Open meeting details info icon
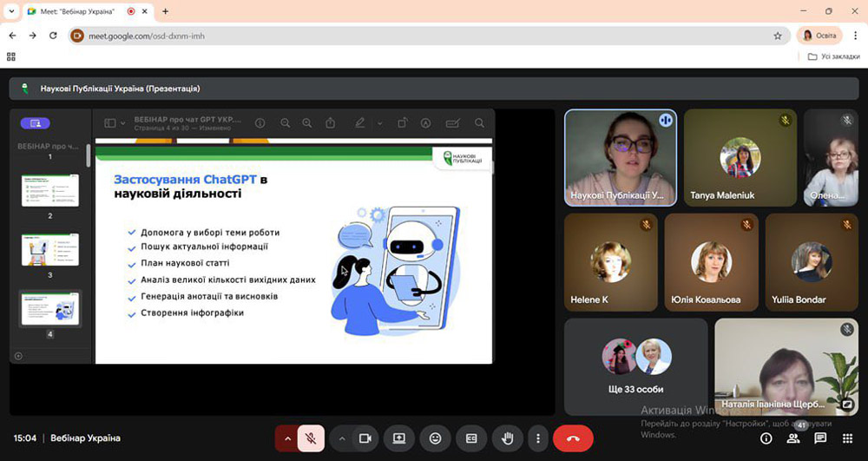Image resolution: width=868 pixels, height=461 pixels. (766, 438)
